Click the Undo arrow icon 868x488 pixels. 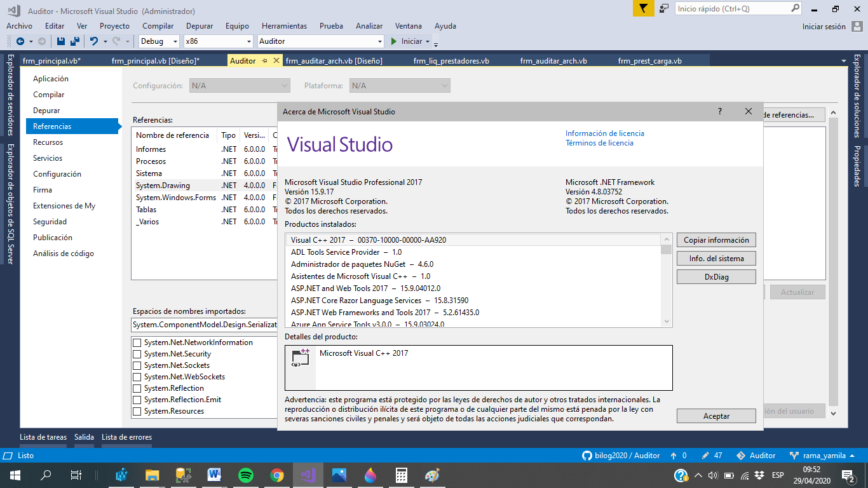94,41
